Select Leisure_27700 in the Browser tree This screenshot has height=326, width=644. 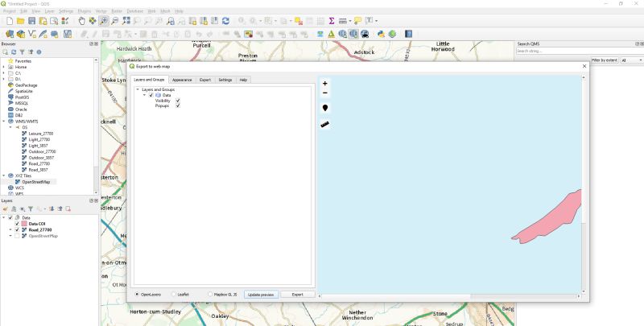coord(41,134)
